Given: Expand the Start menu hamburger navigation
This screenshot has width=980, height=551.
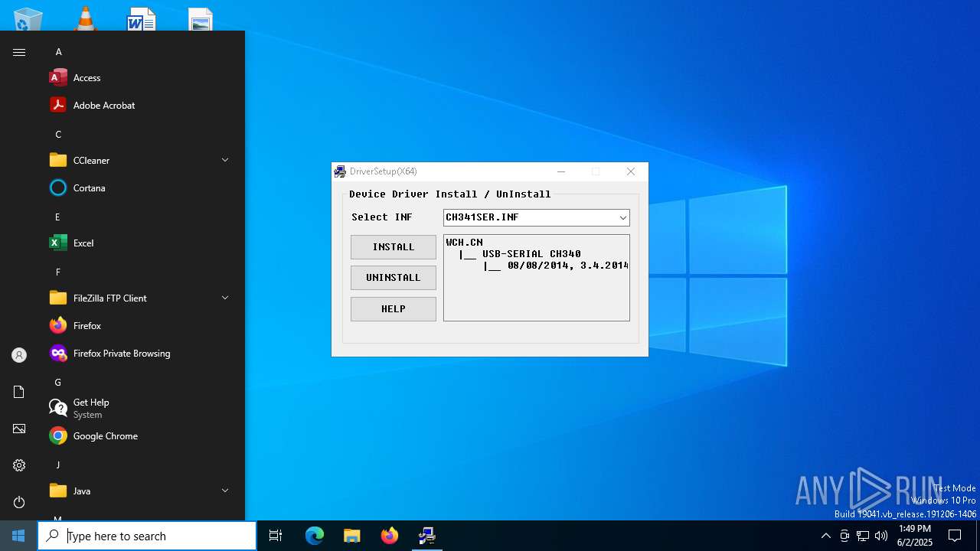Looking at the screenshot, I should pos(19,52).
